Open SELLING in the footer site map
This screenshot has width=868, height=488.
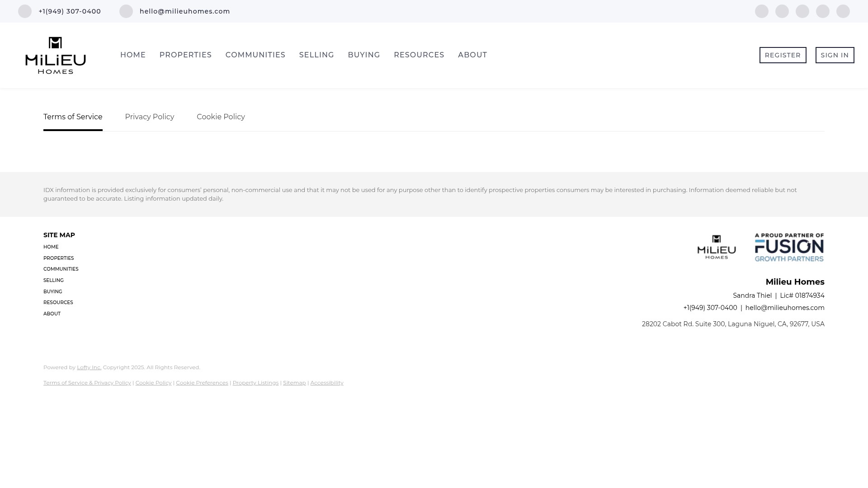pyautogui.click(x=53, y=281)
